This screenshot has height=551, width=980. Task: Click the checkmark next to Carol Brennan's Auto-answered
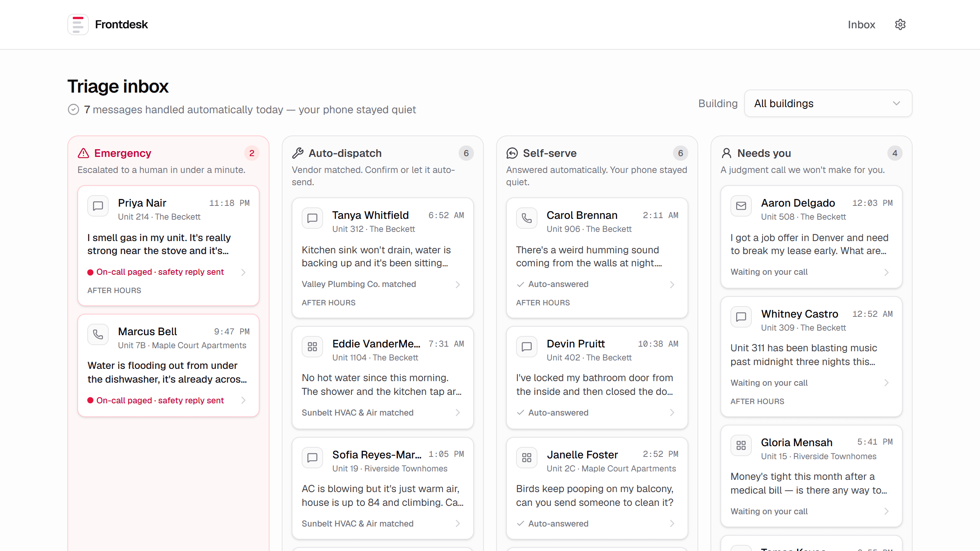click(x=520, y=284)
